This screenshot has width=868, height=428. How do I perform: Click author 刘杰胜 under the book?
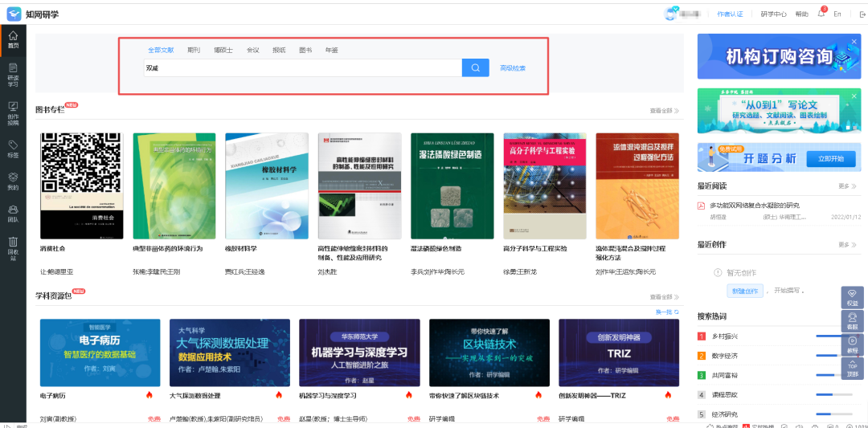pos(327,272)
